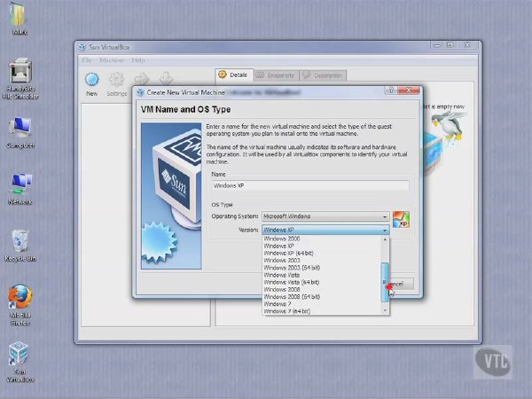Screen dimensions: 532x399
Task: Choose Windows Vista (64 bit) option
Action: point(322,282)
